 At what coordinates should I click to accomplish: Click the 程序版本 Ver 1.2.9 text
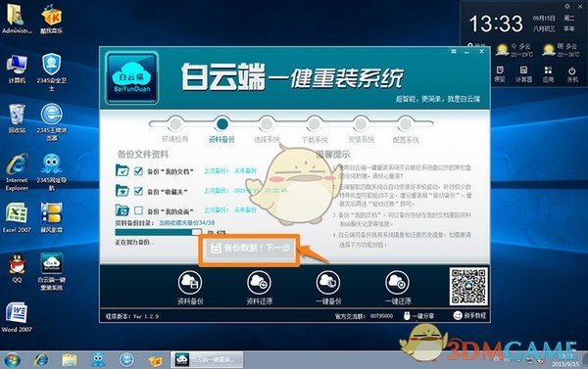click(132, 316)
